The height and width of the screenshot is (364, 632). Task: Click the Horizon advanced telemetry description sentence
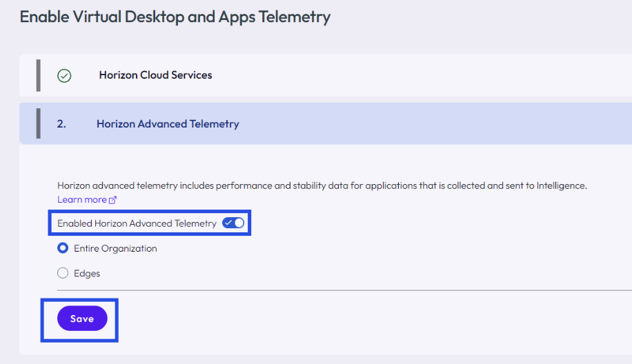(322, 185)
